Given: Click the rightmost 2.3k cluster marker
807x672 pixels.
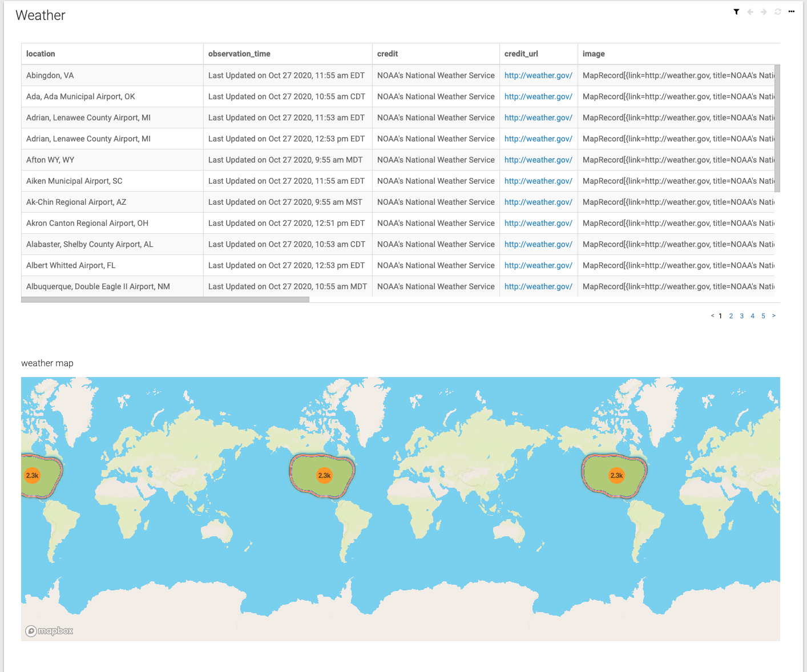Looking at the screenshot, I should (x=616, y=475).
